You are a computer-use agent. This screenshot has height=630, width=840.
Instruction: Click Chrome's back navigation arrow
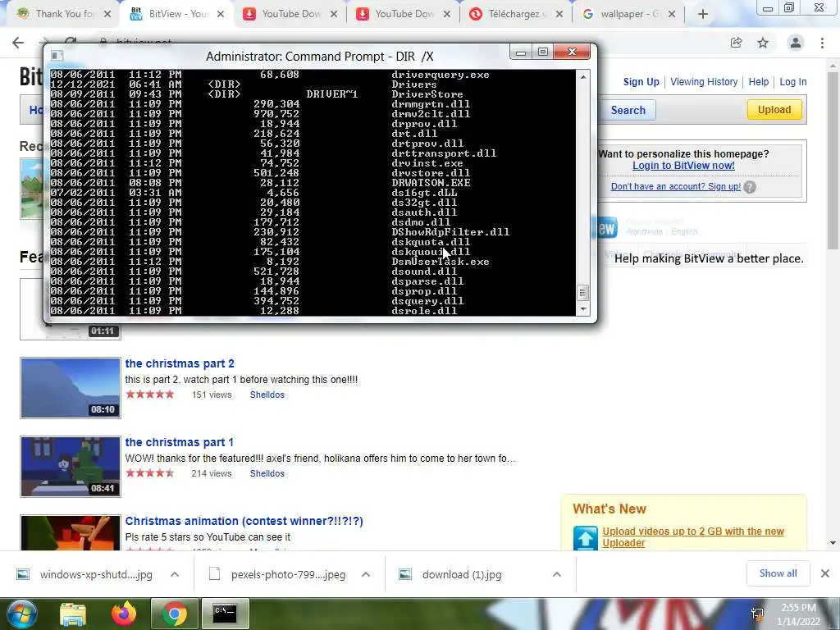[x=18, y=43]
